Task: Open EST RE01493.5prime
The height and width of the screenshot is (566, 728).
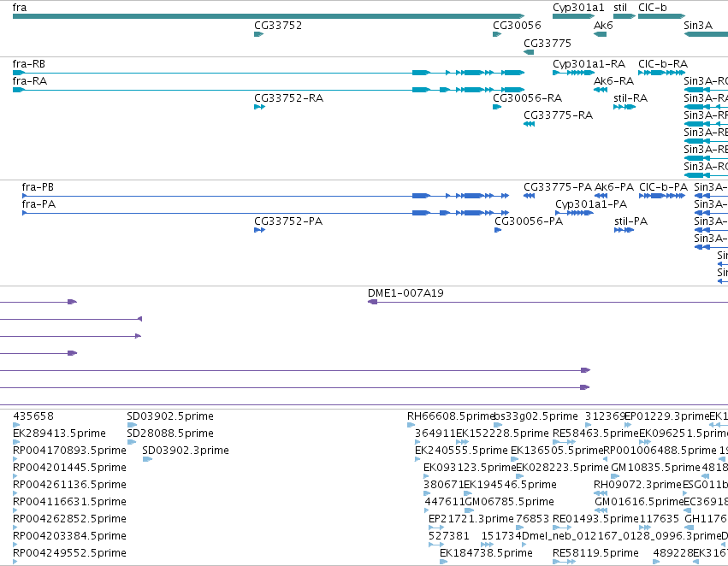Action: click(x=595, y=519)
